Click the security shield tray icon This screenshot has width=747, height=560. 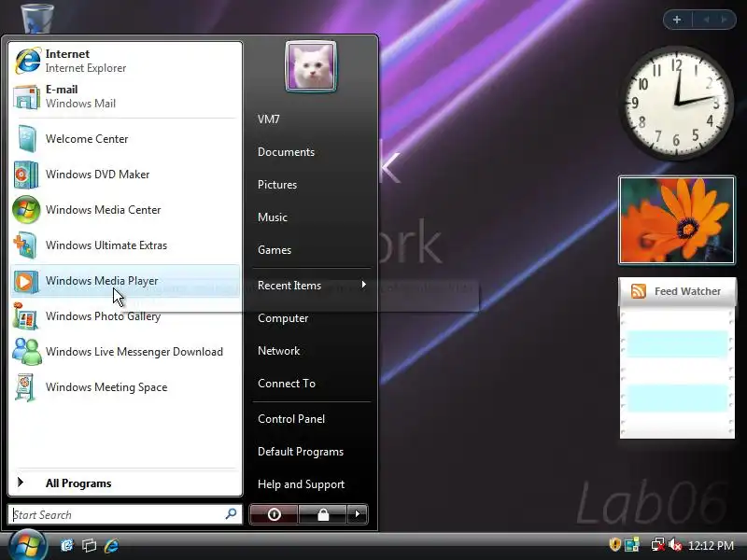614,544
